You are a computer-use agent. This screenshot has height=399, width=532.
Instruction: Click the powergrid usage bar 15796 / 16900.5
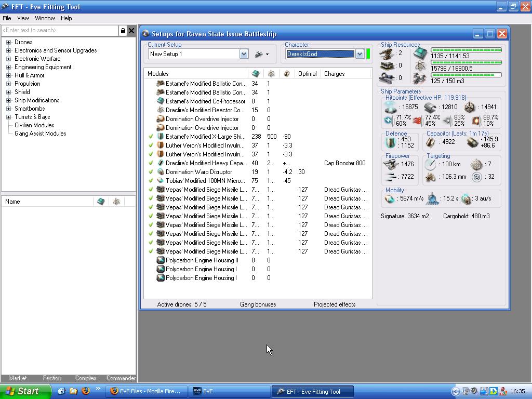coord(466,62)
